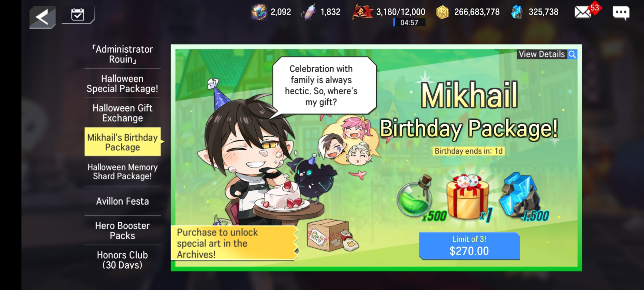
Task: Open the chat speech bubble icon
Action: (621, 13)
